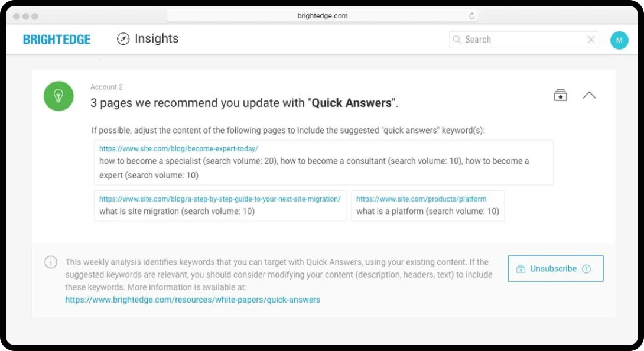Open the Insights section
Image resolution: width=644 pixels, height=351 pixels.
click(x=156, y=39)
